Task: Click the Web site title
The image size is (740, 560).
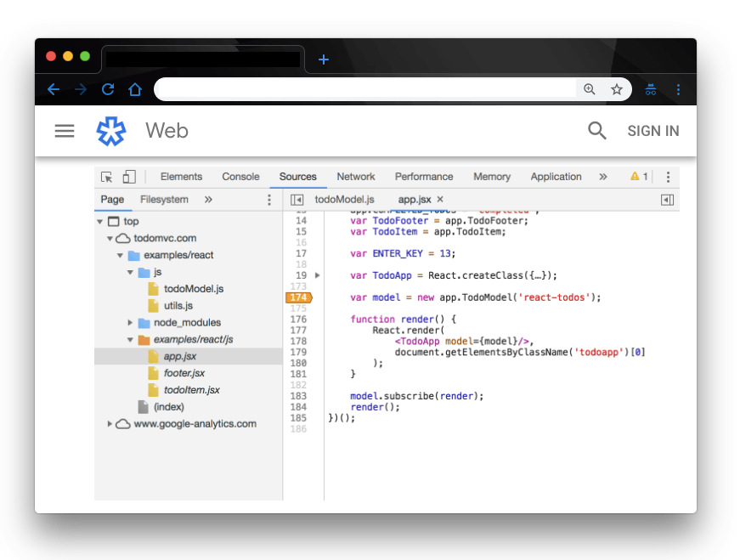Action: pos(167,130)
